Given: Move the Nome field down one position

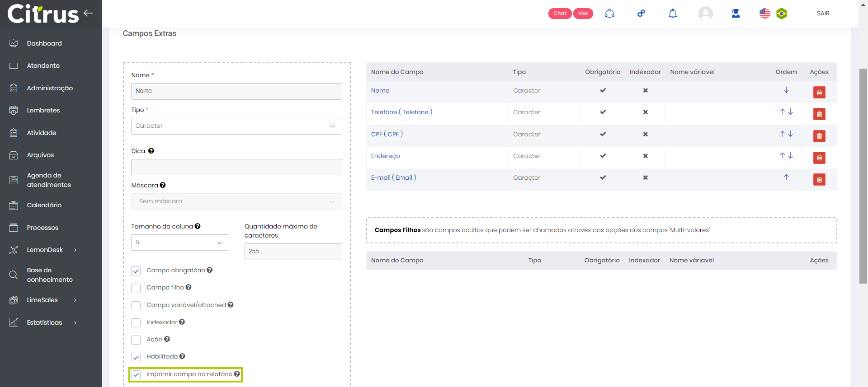Looking at the screenshot, I should pyautogui.click(x=786, y=90).
